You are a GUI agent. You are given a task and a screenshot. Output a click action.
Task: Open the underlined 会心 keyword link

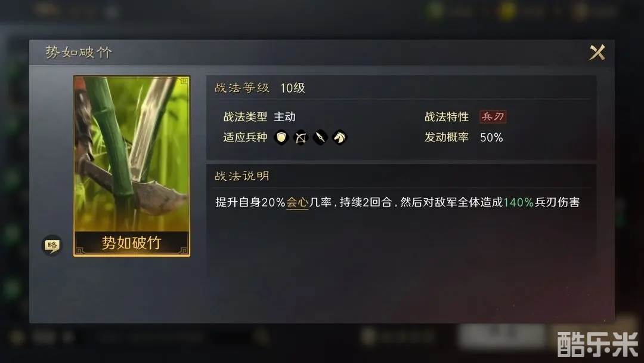[298, 202]
